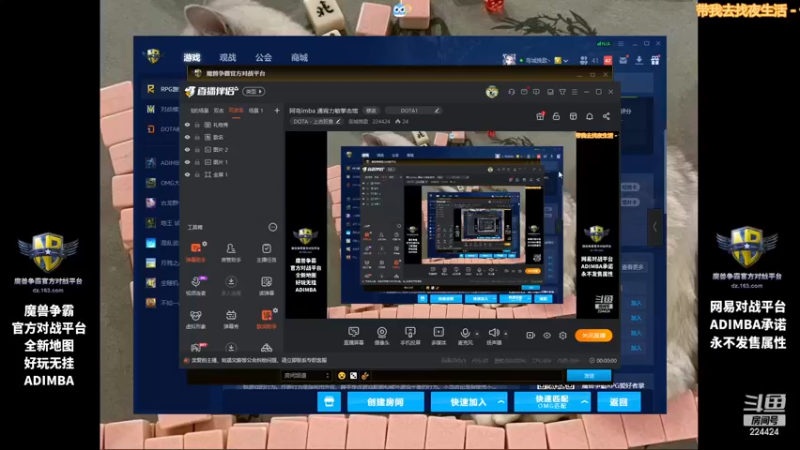Viewport: 800px width, 450px height.
Task: Click the 快速匹配 OMG匹配 button
Action: coord(552,402)
